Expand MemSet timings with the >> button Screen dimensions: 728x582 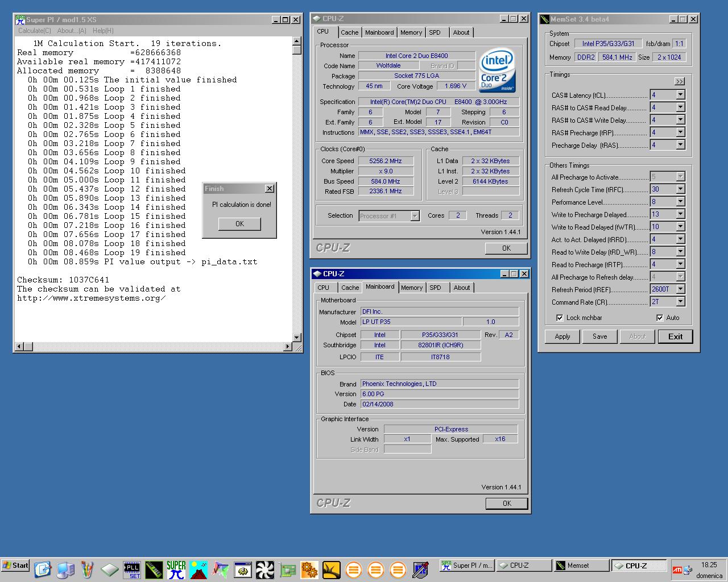pos(679,81)
